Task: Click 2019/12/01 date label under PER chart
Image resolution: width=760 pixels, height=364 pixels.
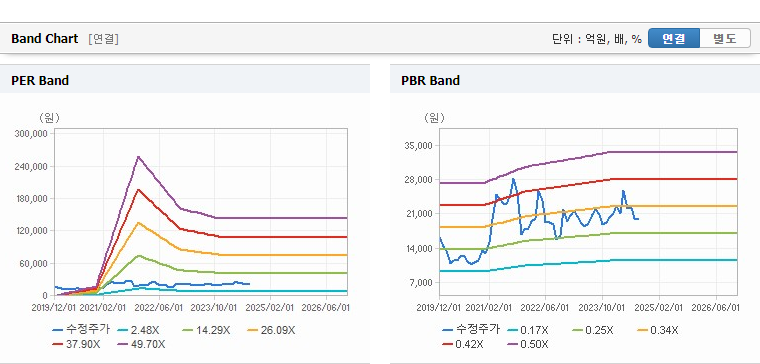Action: [54, 308]
